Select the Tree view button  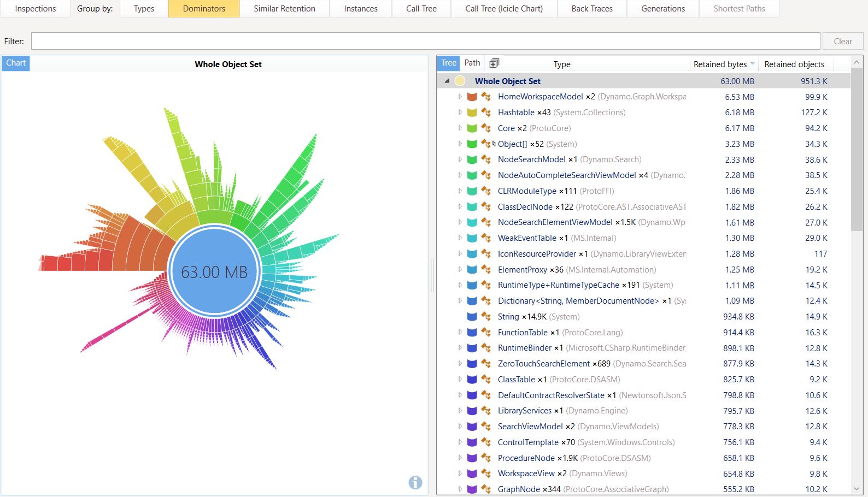[449, 63]
